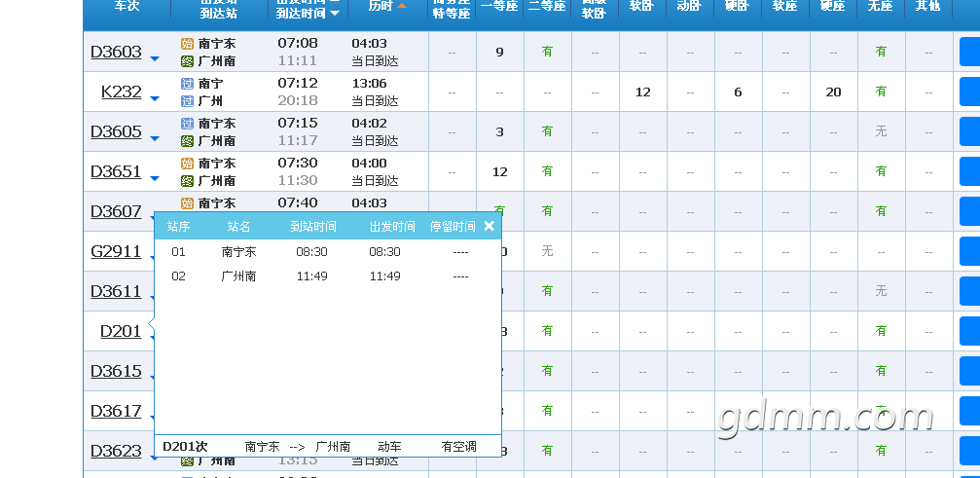This screenshot has height=478, width=980.
Task: Open train D3607 link
Action: pos(116,212)
